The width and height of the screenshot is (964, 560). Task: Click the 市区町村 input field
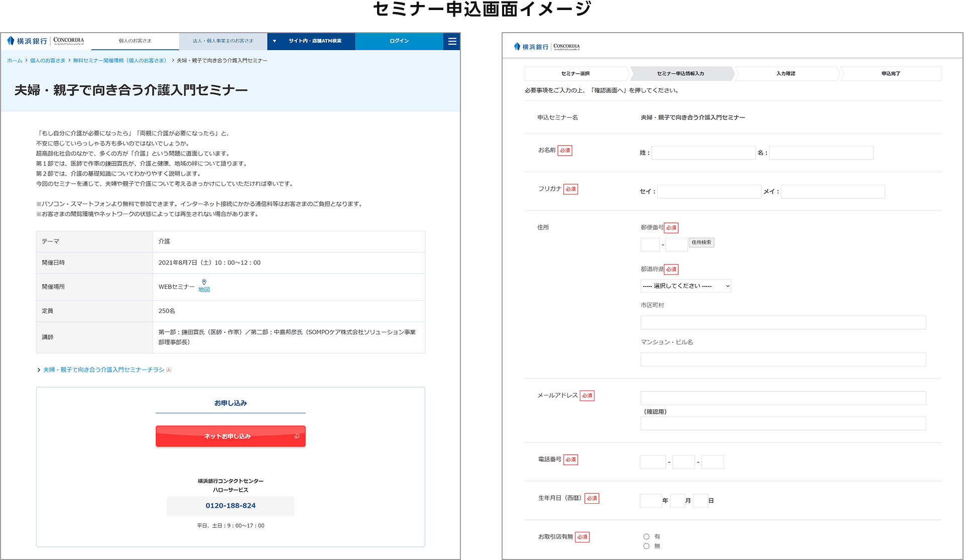point(783,323)
